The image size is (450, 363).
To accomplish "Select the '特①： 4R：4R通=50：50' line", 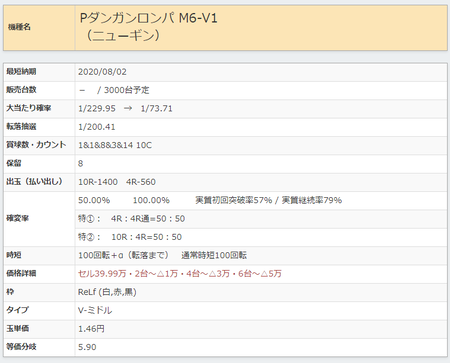I will coord(132,219).
